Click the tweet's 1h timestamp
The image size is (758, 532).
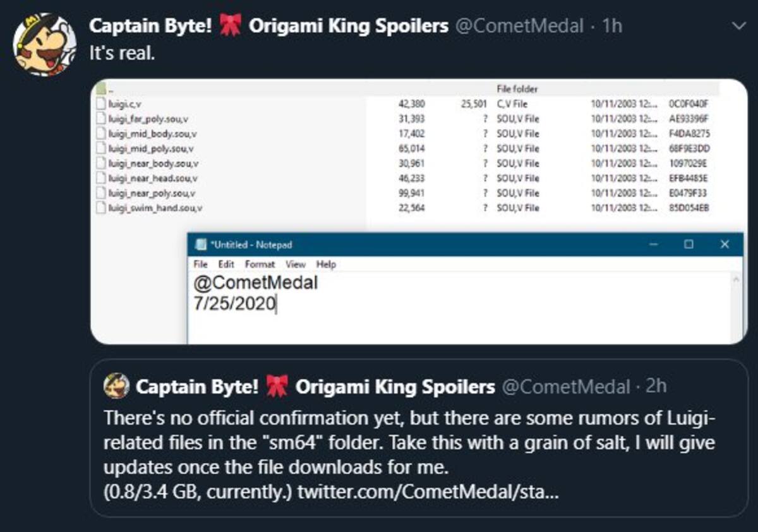coord(613,26)
